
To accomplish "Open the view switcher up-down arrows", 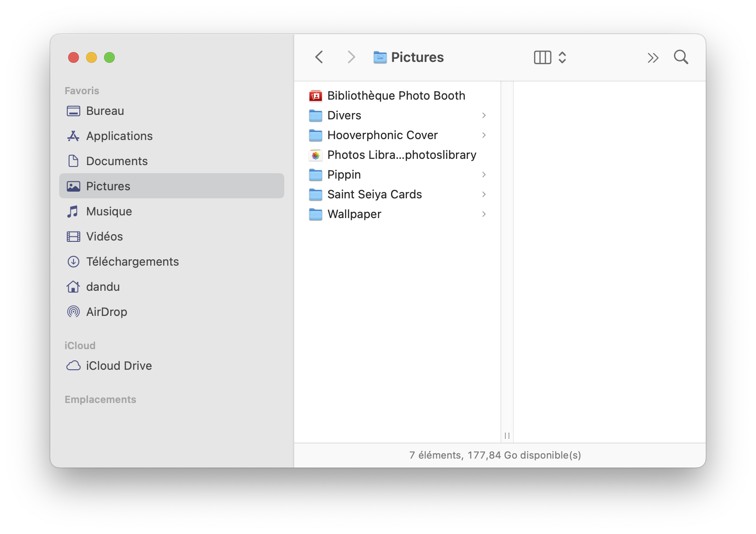I will 562,57.
